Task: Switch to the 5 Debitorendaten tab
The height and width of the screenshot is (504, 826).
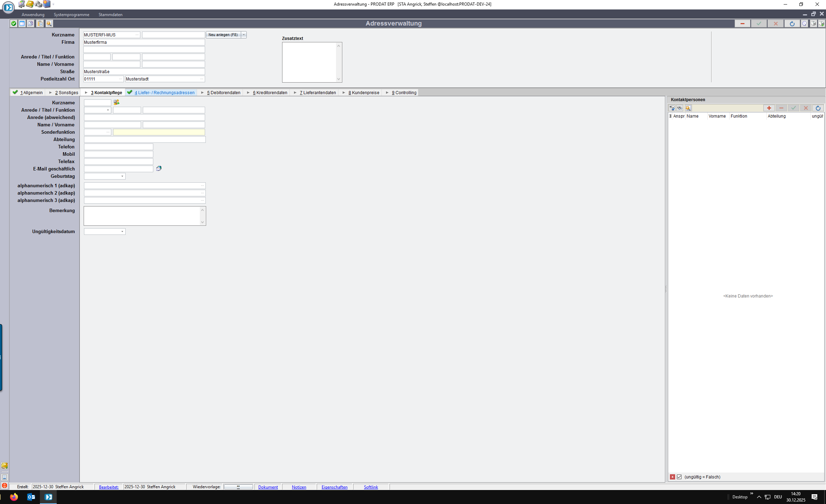Action: pyautogui.click(x=223, y=93)
